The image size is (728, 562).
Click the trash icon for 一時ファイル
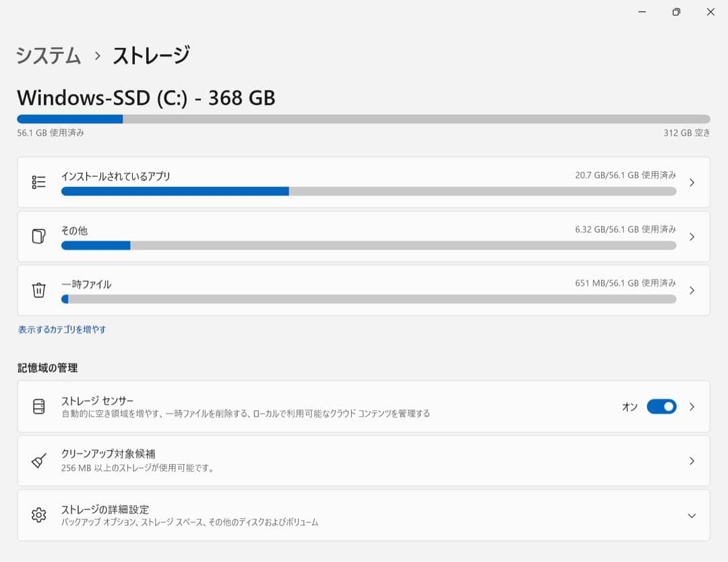(38, 290)
